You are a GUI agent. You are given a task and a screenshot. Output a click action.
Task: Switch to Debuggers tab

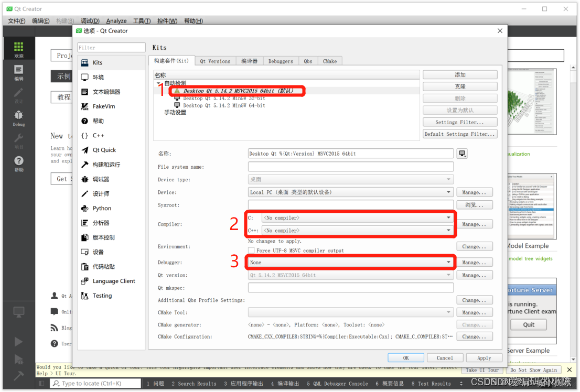click(x=281, y=61)
